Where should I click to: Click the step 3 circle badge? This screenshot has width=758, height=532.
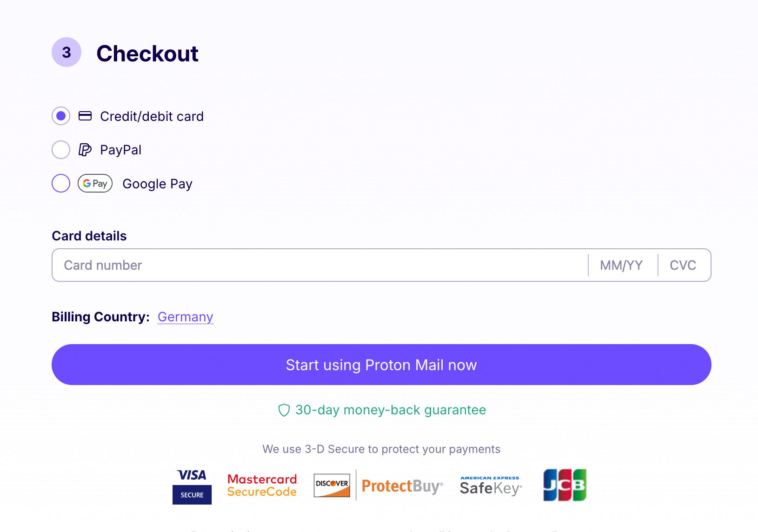tap(66, 52)
